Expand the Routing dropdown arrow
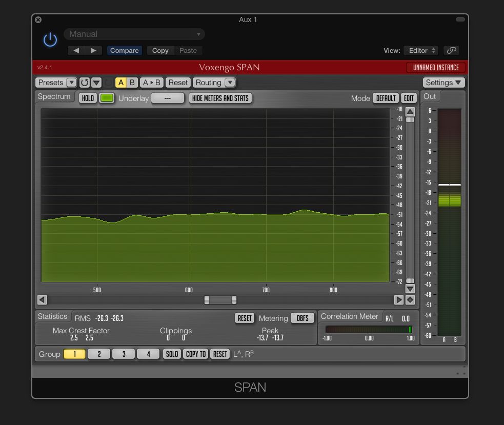Screen dimensions: 504x425 click(x=230, y=83)
